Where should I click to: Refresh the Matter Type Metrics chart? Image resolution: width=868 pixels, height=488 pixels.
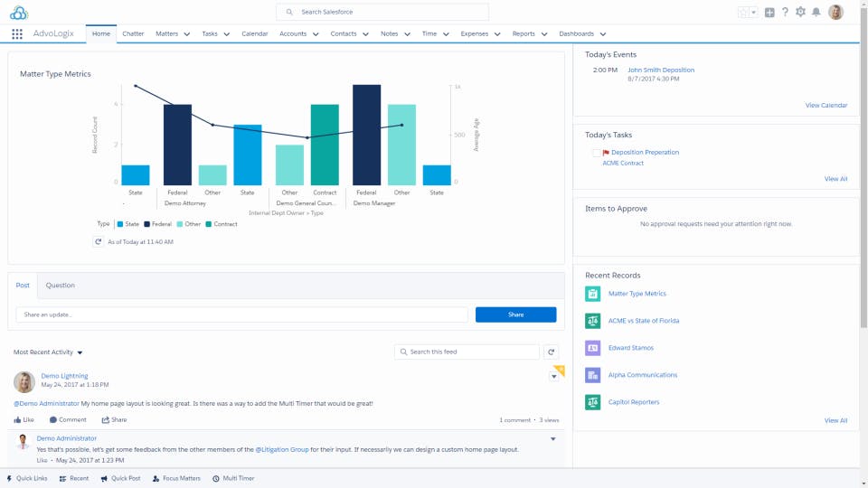[x=98, y=242]
